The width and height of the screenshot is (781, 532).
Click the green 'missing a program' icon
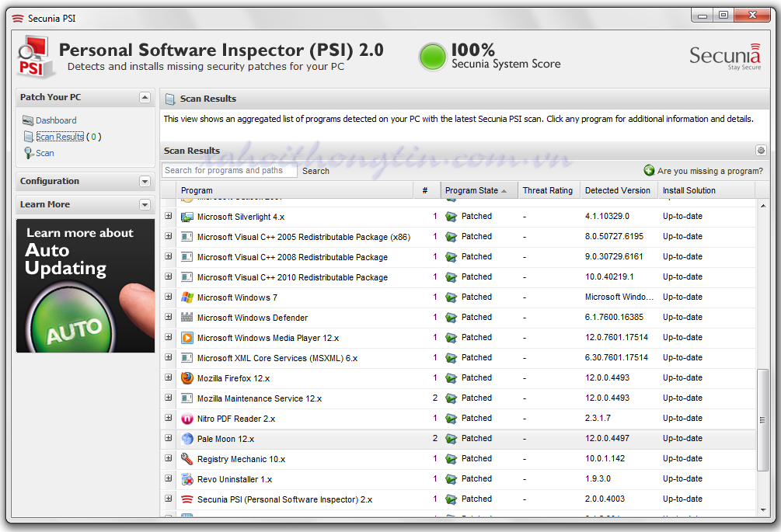pos(649,170)
